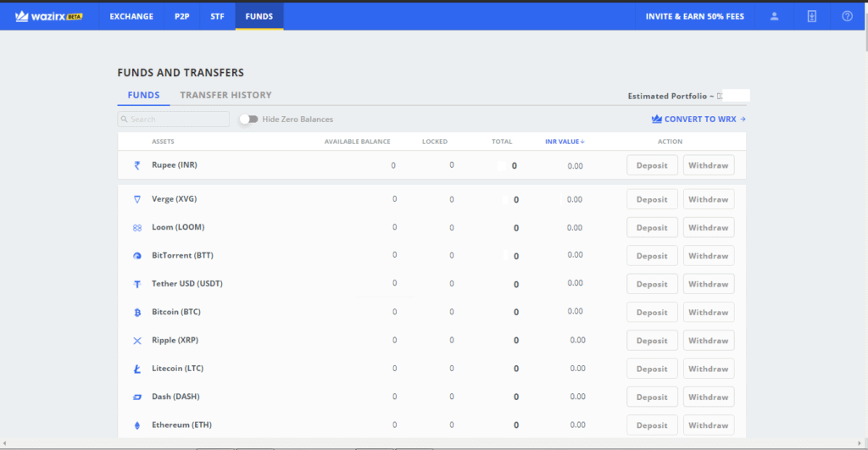Withdraw Loom (LOOM)
The image size is (868, 450).
(709, 227)
